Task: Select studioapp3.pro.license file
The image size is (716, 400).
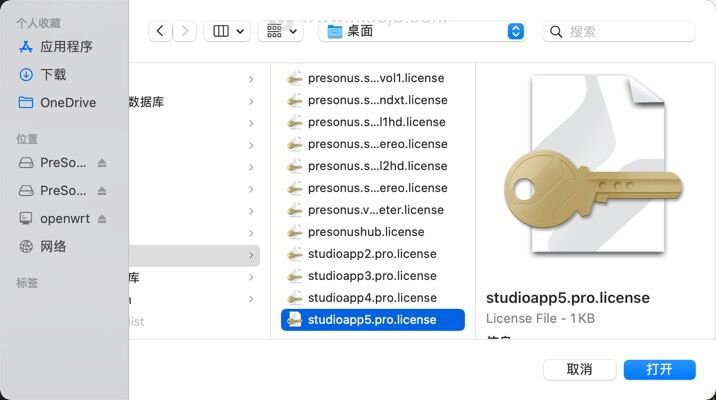Action: coord(373,275)
